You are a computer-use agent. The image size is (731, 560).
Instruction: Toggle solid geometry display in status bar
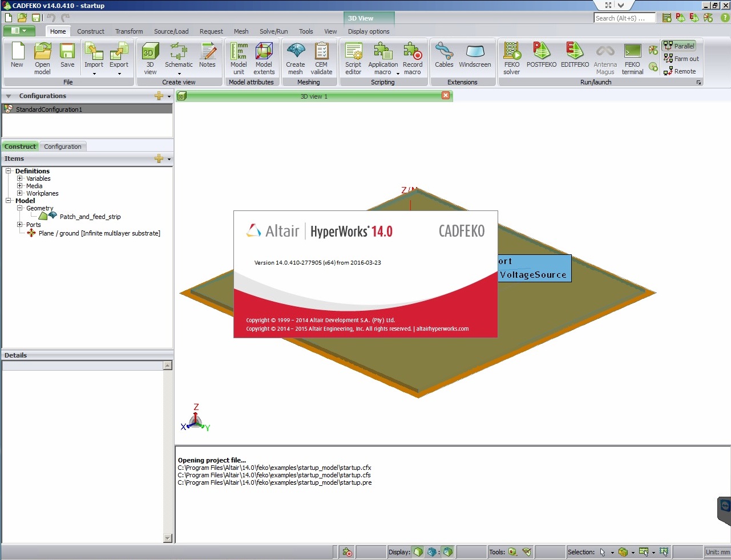(x=418, y=551)
